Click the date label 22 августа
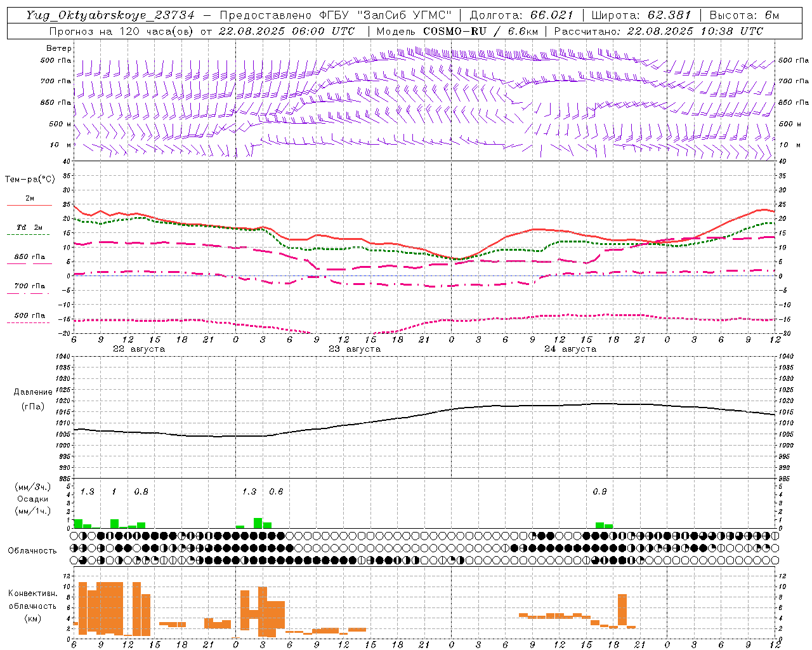Screen dimensions: 812x650 pos(139,349)
